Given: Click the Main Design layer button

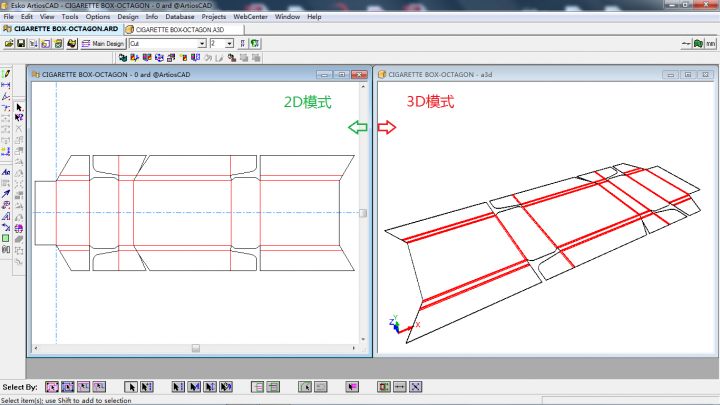Looking at the screenshot, I should point(103,44).
